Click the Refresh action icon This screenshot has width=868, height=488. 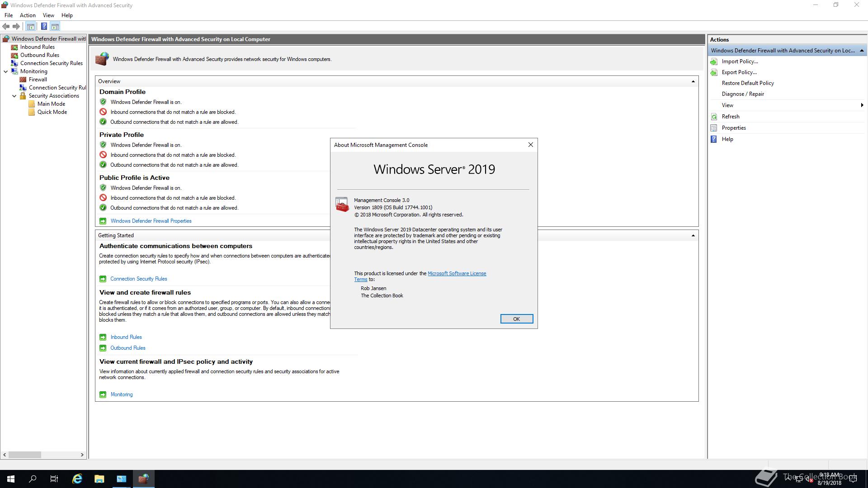[x=714, y=117]
